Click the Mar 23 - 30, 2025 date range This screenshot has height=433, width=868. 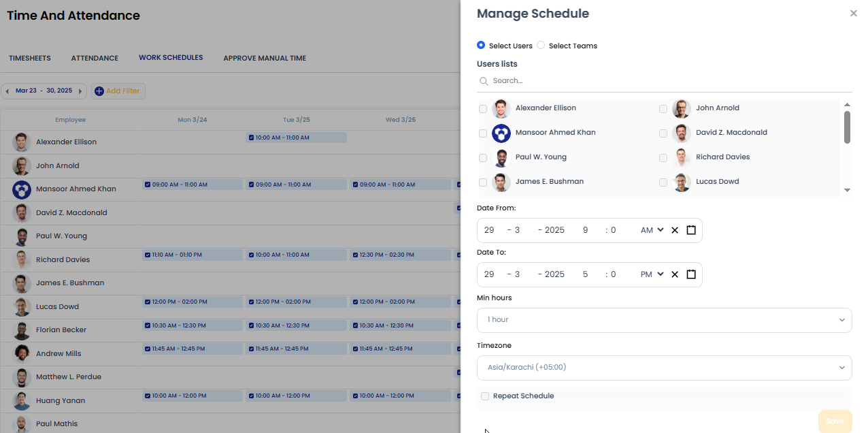tap(43, 90)
